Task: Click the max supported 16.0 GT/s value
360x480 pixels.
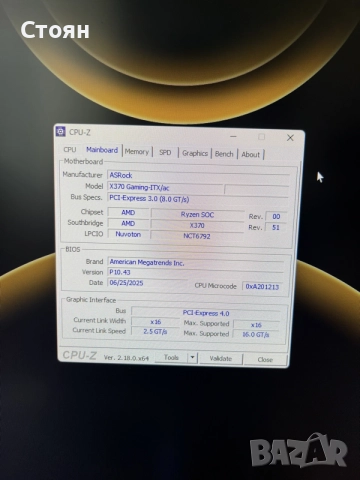Action: pos(256,335)
